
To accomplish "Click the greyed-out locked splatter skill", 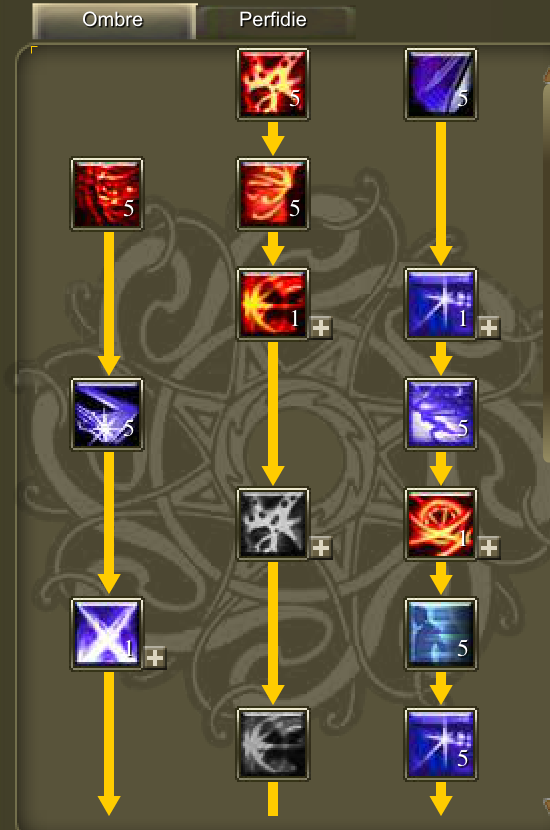I will coord(273,524).
